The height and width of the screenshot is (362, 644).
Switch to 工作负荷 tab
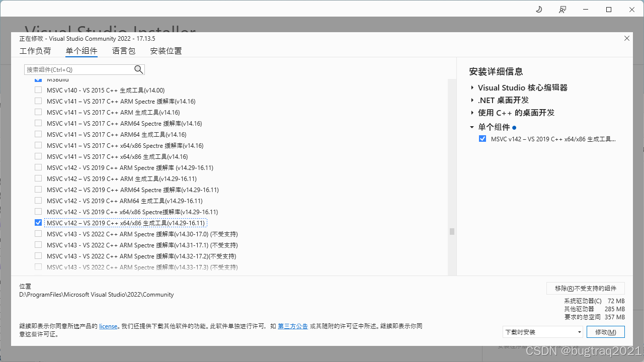point(35,51)
